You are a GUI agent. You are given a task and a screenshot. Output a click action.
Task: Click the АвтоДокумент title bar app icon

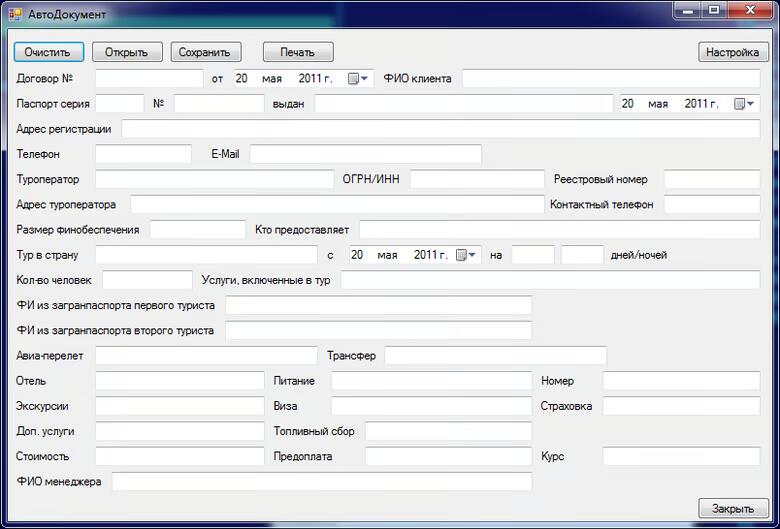point(15,13)
